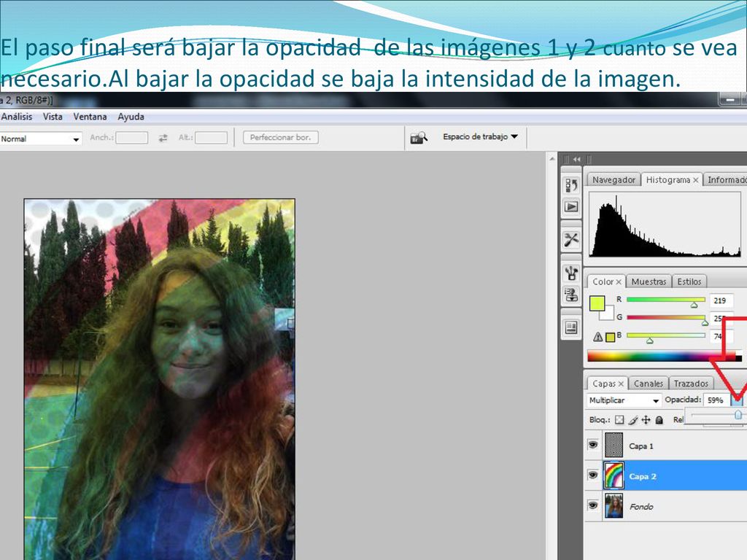Click the Anch. width input field
This screenshot has height=560, width=747.
(x=131, y=138)
